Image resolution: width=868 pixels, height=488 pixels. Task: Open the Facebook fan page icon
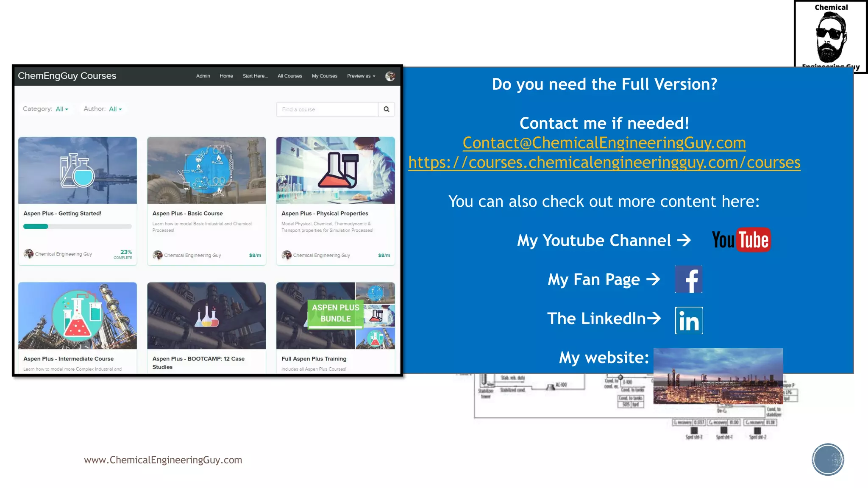(688, 280)
